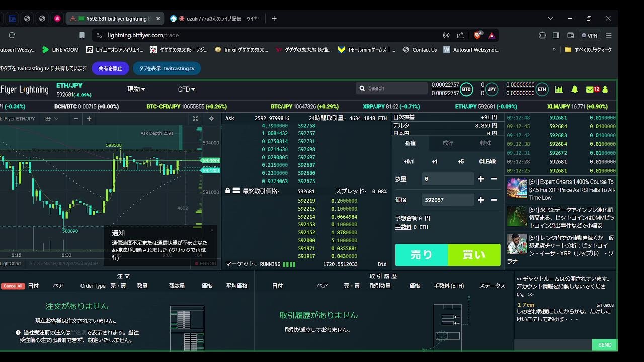Open the mail inbox with 12 unread
644x362 pixels.
[x=592, y=89]
